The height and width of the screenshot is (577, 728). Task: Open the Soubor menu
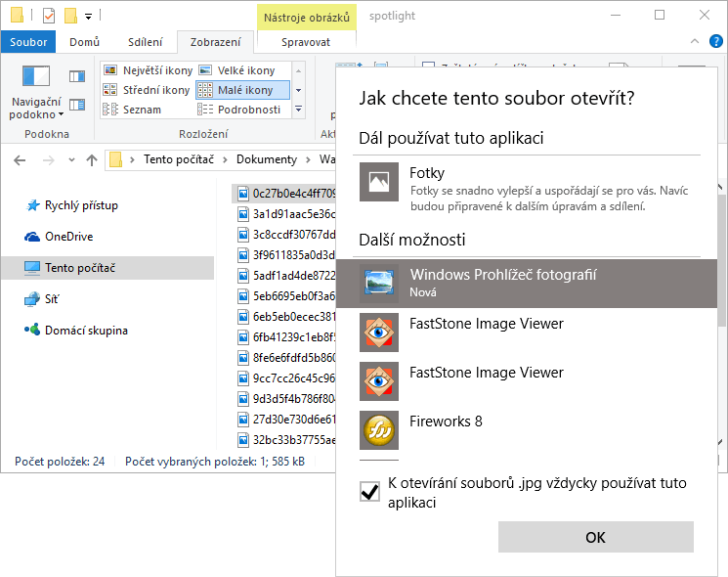click(28, 42)
